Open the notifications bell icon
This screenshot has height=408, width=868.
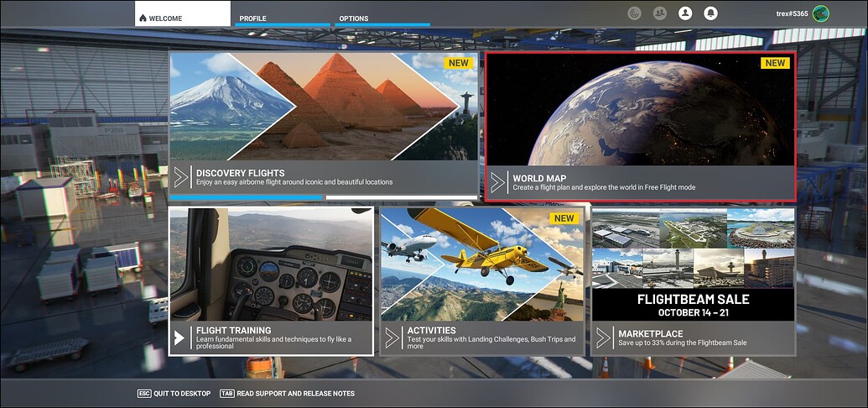710,13
